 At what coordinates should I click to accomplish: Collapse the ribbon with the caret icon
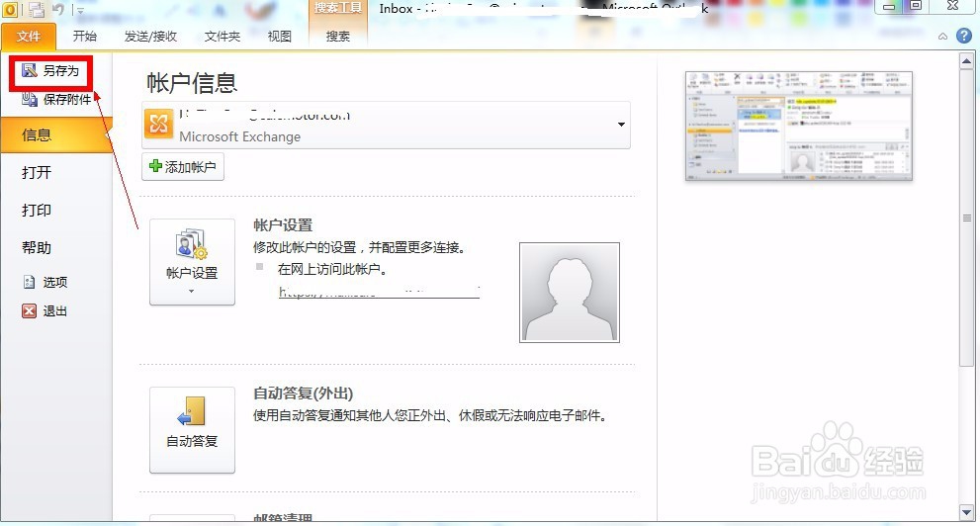click(x=942, y=37)
